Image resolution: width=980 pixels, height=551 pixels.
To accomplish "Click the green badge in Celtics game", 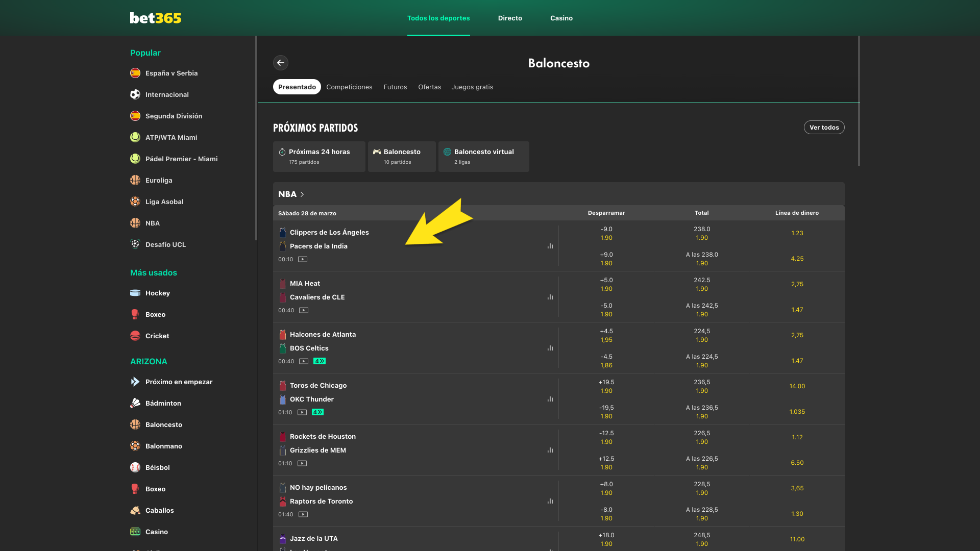I will click(320, 361).
